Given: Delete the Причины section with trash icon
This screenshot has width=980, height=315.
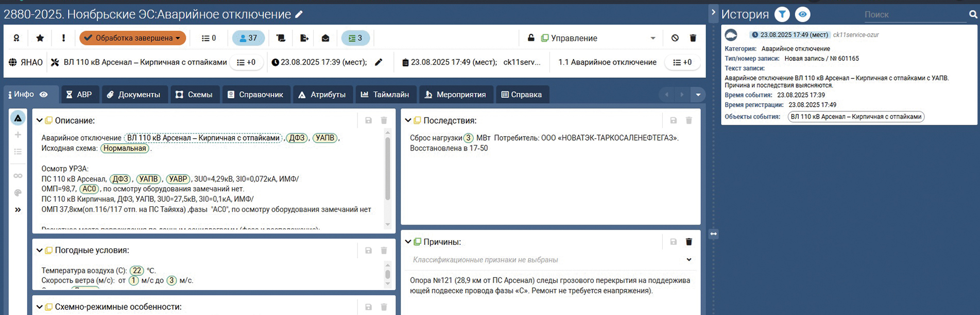Looking at the screenshot, I should point(689,242).
